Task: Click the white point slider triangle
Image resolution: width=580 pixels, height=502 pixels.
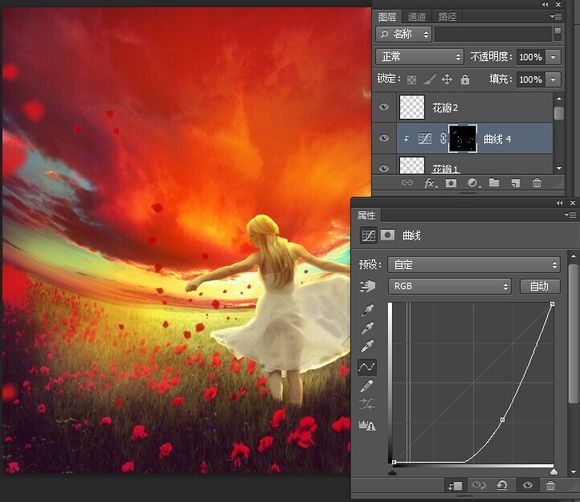Action: point(553,471)
